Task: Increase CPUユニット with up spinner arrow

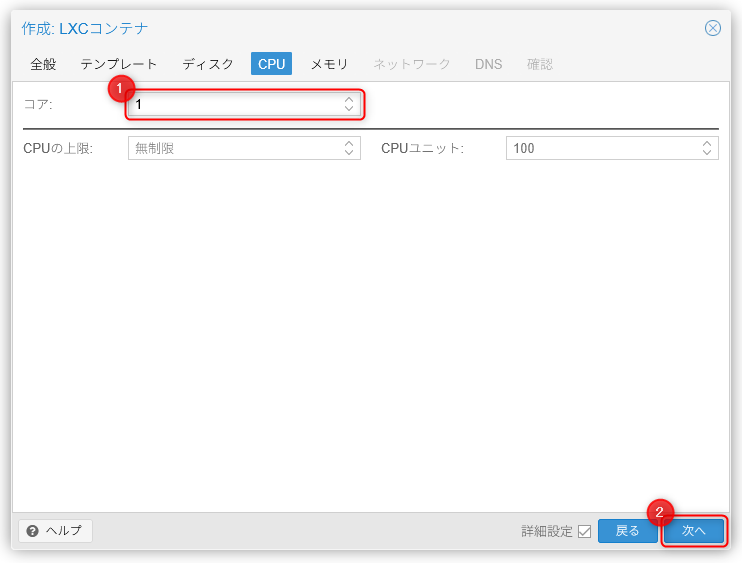Action: tap(707, 143)
